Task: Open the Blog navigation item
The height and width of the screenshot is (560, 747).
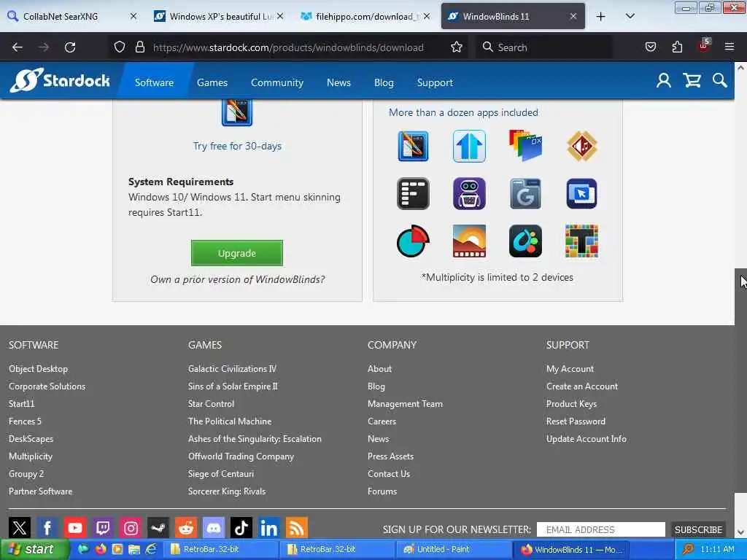Action: (384, 82)
